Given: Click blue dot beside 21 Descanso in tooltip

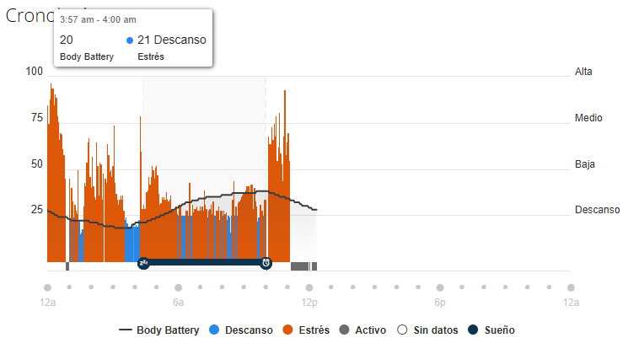Looking at the screenshot, I should click(x=129, y=40).
